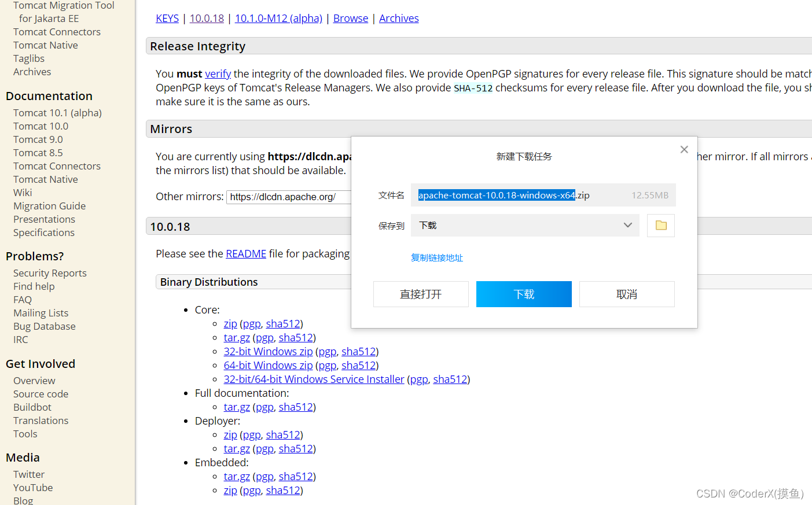Open the KEYS link

point(167,18)
